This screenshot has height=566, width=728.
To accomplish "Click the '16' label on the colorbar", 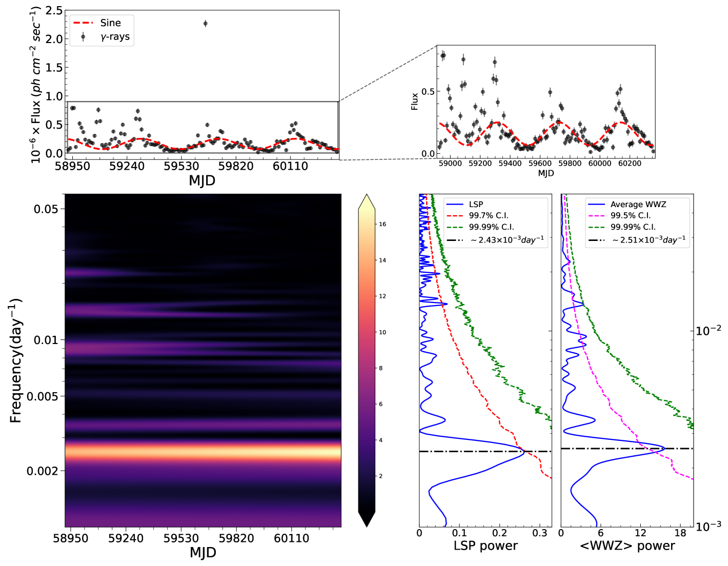I will pos(382,224).
